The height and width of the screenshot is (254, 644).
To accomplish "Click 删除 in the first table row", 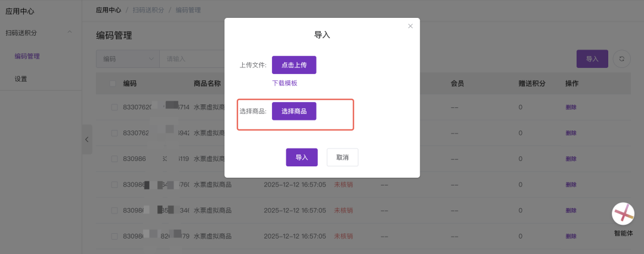I will coord(571,107).
